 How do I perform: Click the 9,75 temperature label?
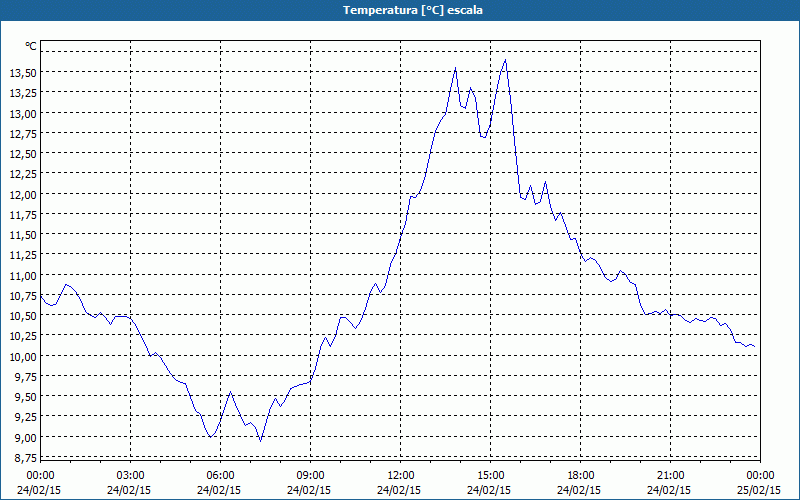tap(26, 377)
